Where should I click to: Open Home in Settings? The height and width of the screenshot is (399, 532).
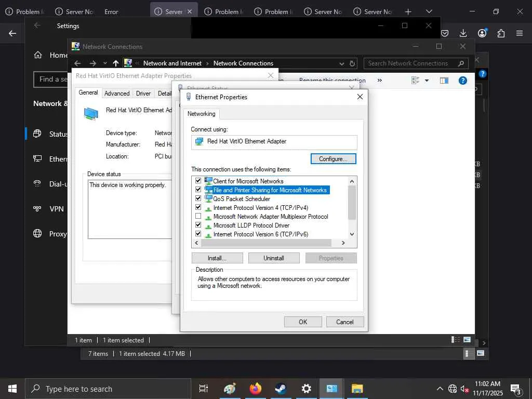point(51,55)
